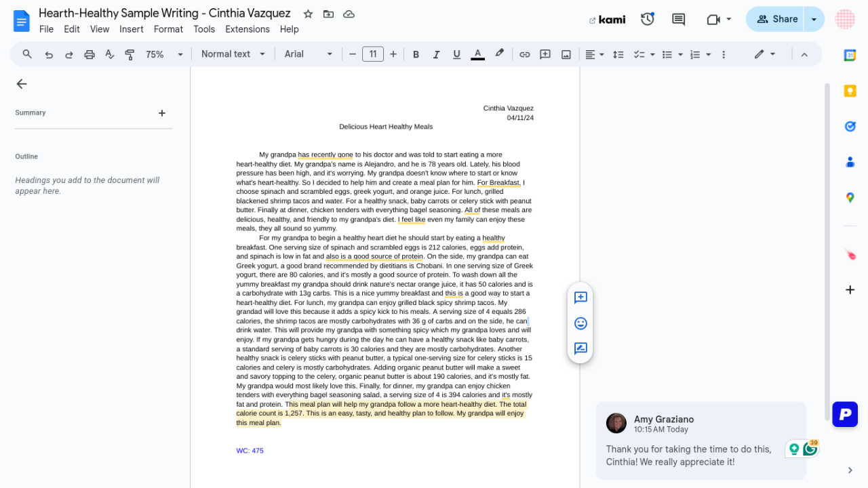
Task: Open the editing mode pencil dropdown
Action: coord(765,54)
